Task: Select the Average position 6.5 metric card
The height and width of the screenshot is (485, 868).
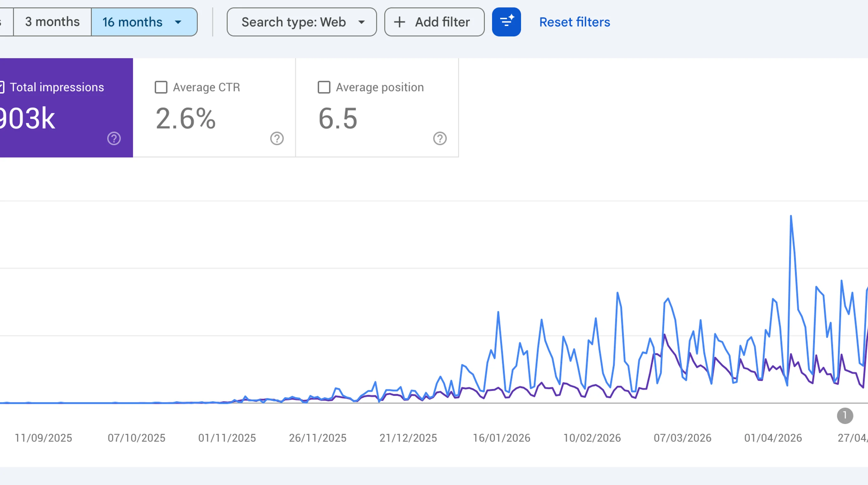Action: 377,108
